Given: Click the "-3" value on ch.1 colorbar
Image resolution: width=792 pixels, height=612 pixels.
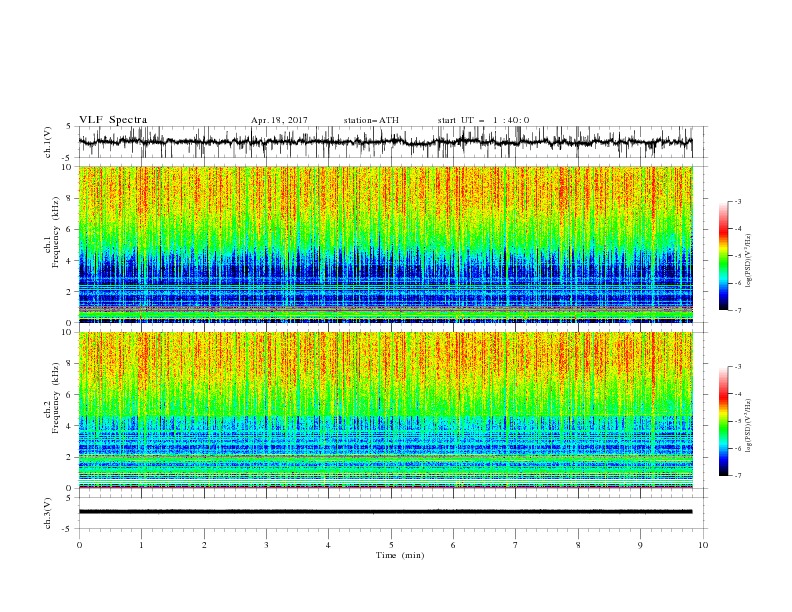Looking at the screenshot, I should tap(738, 201).
